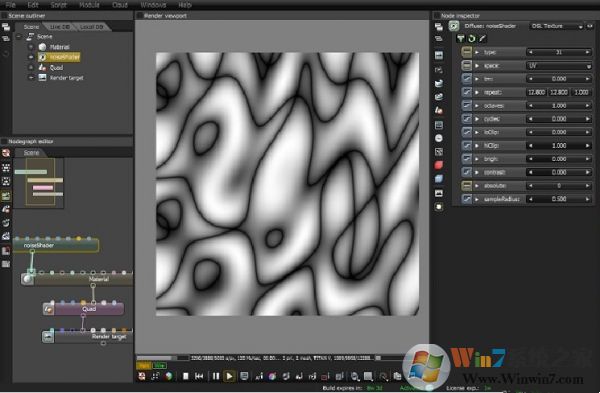The image size is (600, 393).
Task: Open the Help menu
Action: pyautogui.click(x=185, y=5)
